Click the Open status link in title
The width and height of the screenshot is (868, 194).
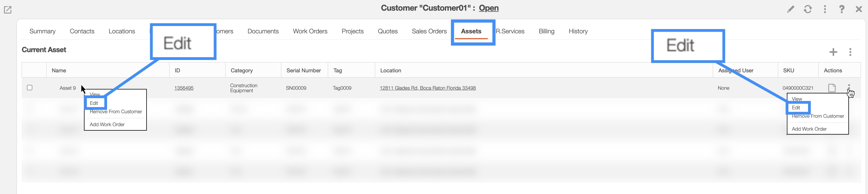[x=489, y=8]
